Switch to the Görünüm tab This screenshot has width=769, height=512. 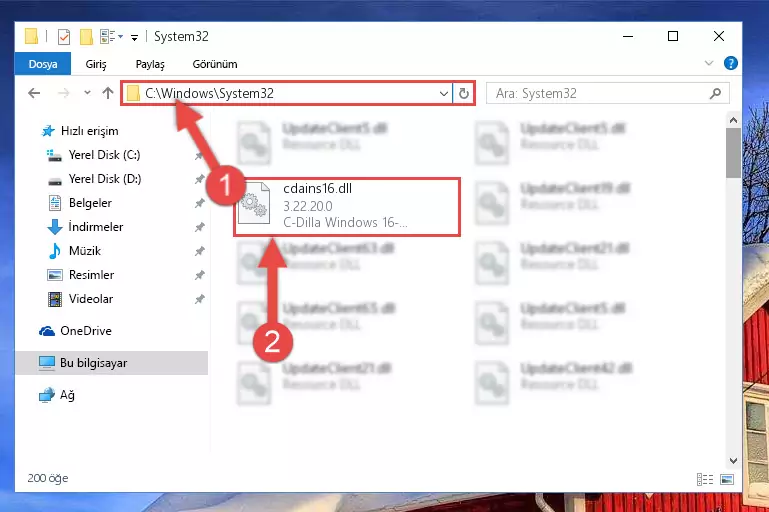coord(215,64)
